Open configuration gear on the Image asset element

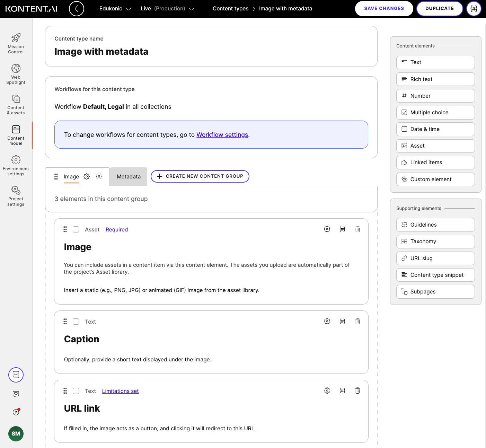(x=327, y=229)
